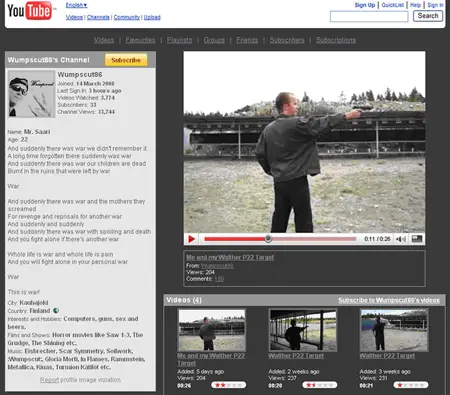
Task: Click inside the main video frame
Action: click(x=304, y=142)
